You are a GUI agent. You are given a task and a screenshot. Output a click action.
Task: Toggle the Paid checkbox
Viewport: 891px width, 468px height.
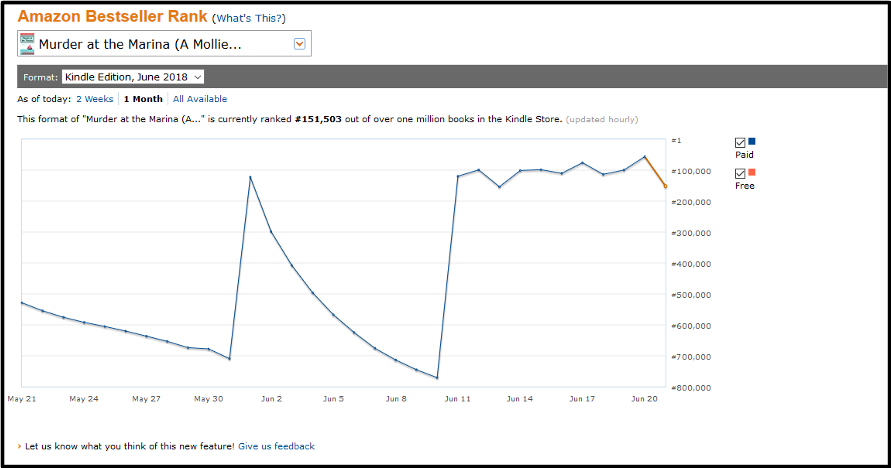click(x=740, y=142)
